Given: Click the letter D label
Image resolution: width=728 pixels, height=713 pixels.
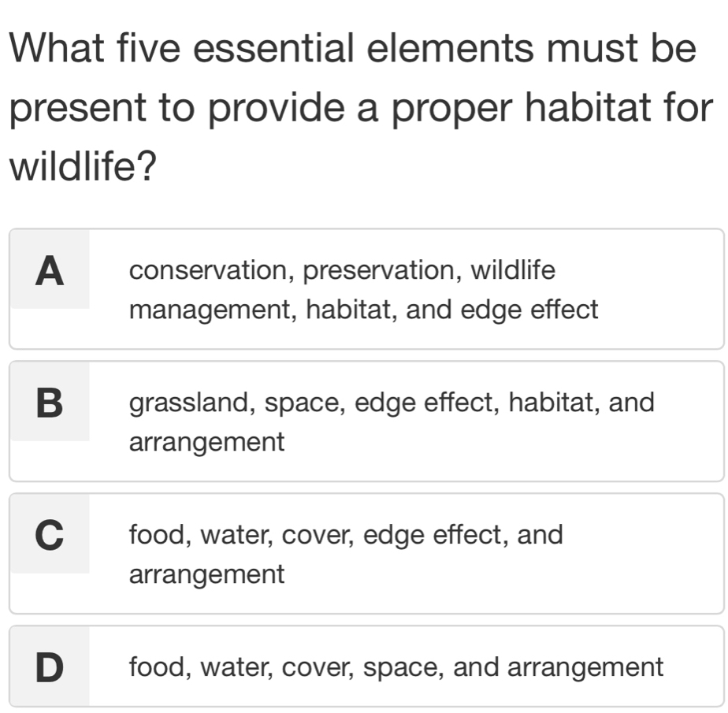Looking at the screenshot, I should tap(49, 667).
